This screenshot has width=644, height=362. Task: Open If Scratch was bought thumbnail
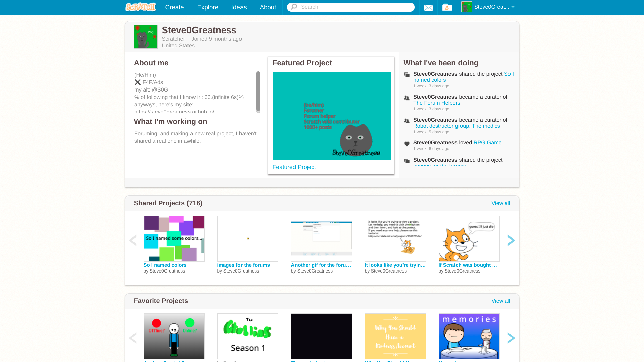pos(469,239)
